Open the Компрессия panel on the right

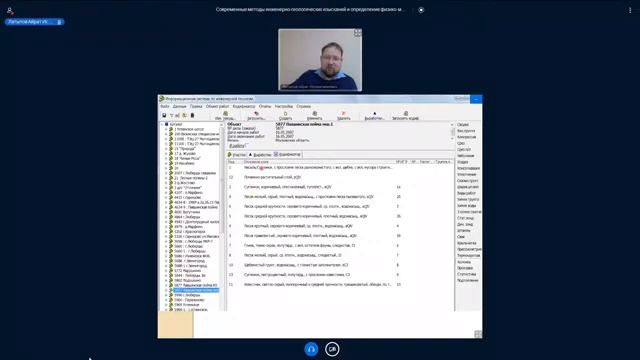(467, 137)
